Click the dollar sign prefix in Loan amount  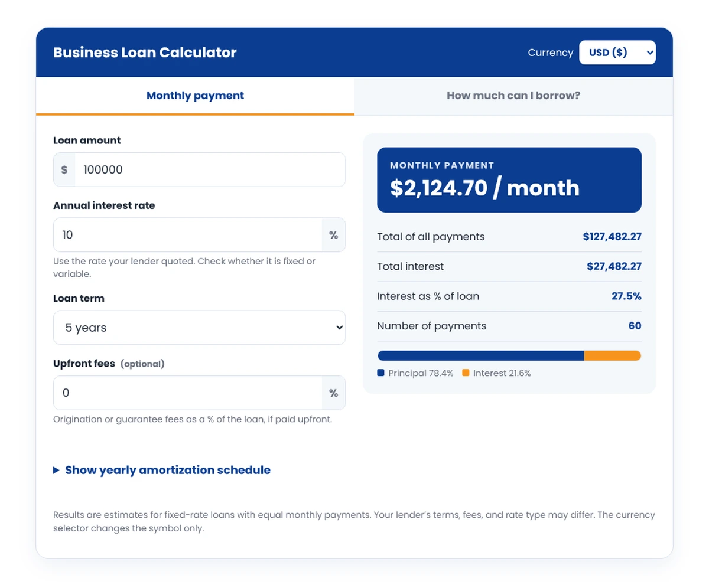pyautogui.click(x=64, y=170)
